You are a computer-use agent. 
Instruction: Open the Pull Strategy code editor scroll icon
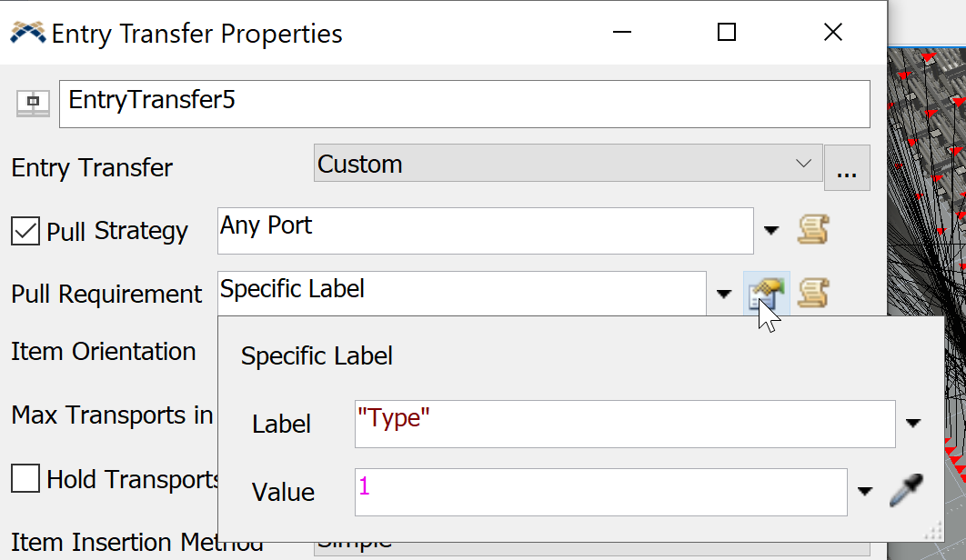813,230
